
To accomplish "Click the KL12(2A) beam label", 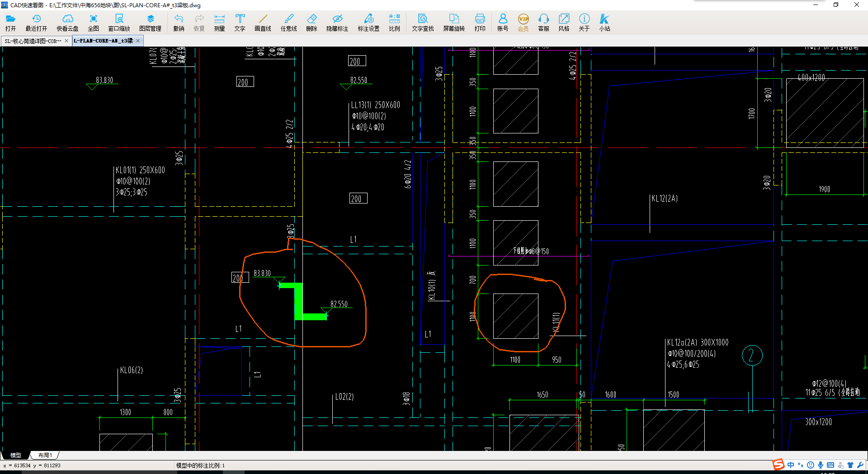I will (665, 199).
